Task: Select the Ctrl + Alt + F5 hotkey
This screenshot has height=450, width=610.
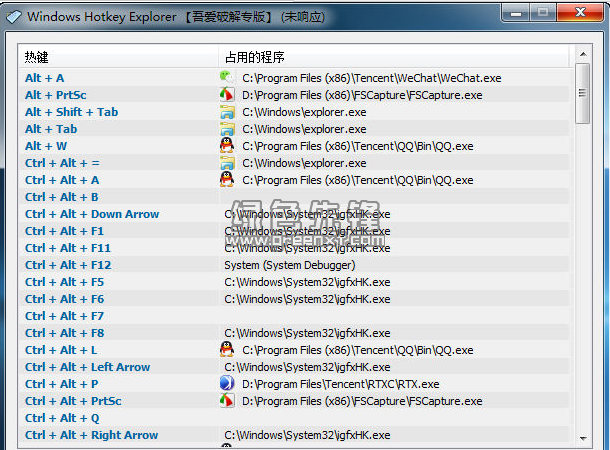Action: [64, 282]
